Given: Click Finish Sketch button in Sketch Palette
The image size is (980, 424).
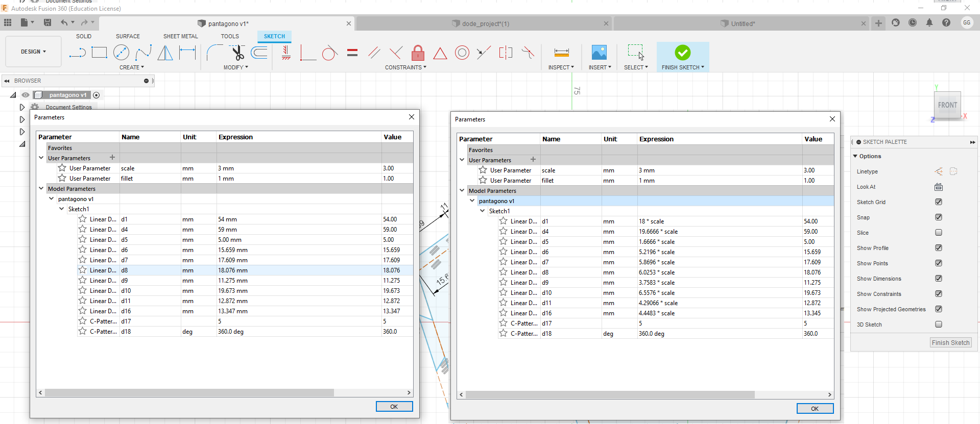Looking at the screenshot, I should click(x=950, y=343).
